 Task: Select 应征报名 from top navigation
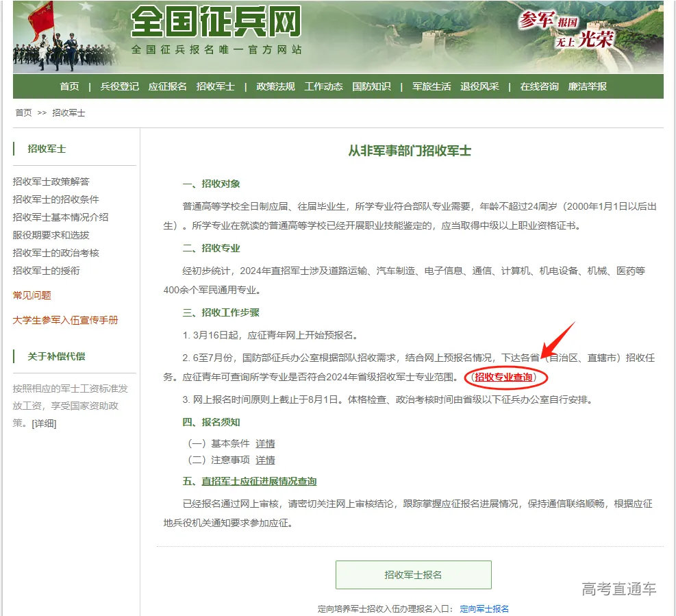(x=169, y=87)
